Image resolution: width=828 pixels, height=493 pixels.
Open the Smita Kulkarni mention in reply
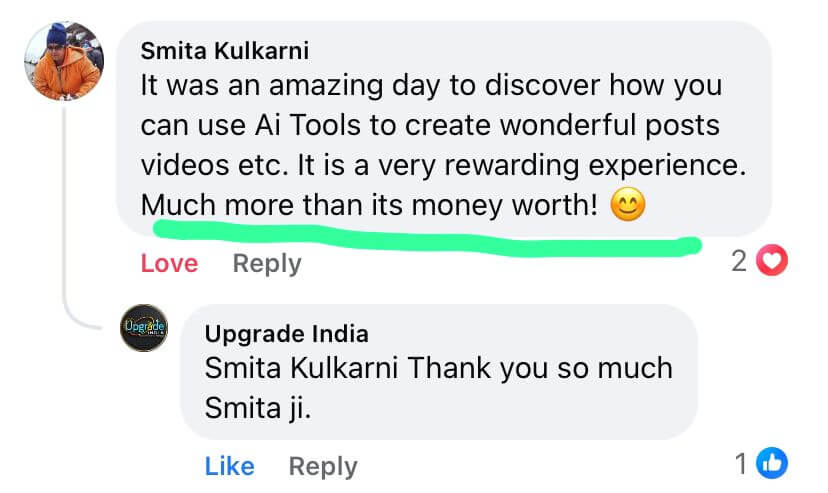click(x=302, y=368)
